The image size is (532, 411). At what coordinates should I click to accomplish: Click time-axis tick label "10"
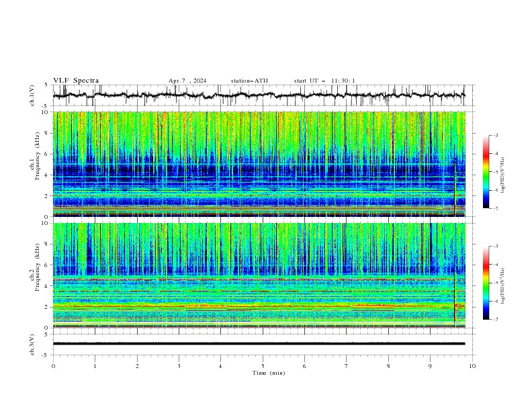coord(472,366)
